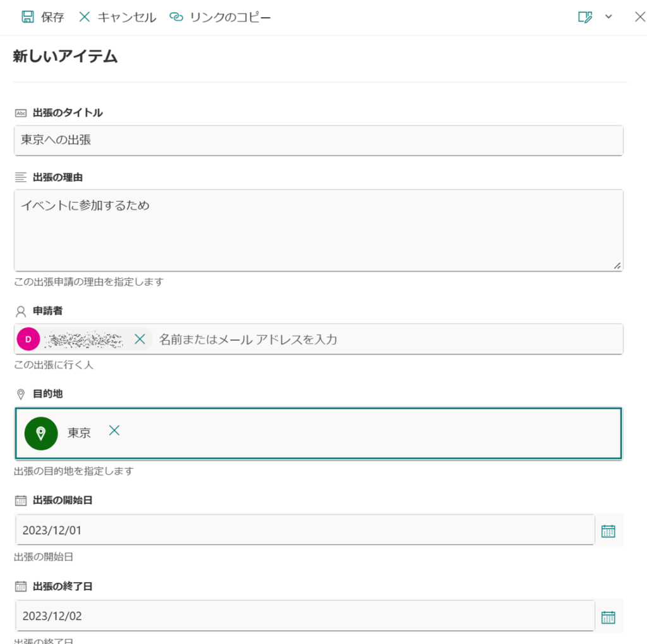Click the 出張のタイトル text field
The height and width of the screenshot is (644, 647).
[318, 140]
